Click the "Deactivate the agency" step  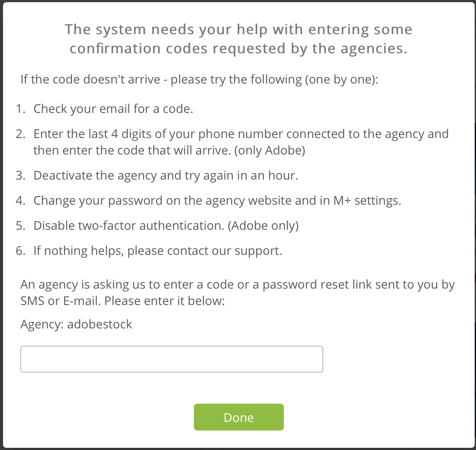coord(166,176)
